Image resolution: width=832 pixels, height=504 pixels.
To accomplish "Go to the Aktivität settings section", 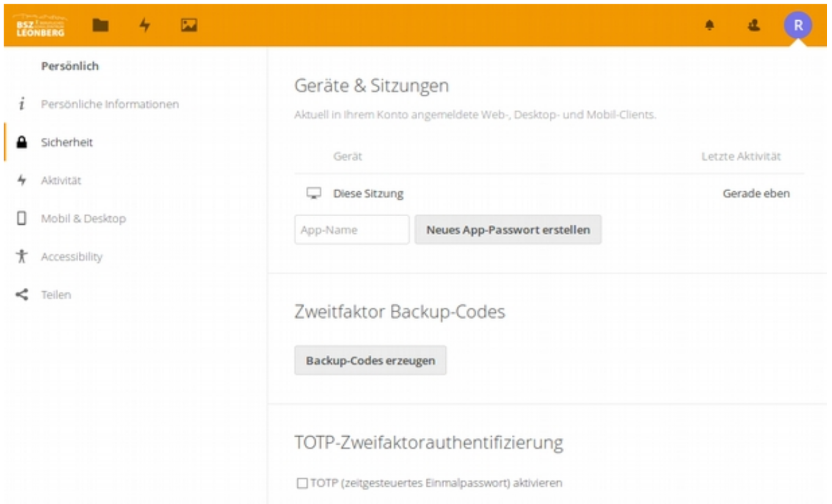I will click(x=61, y=180).
